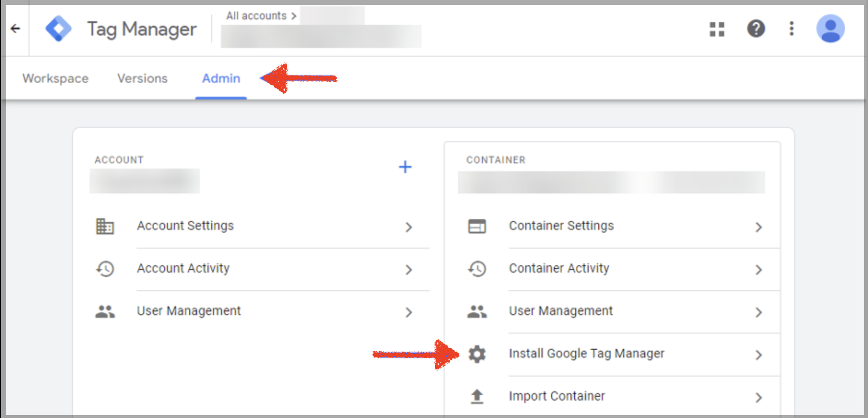The image size is (868, 418).
Task: Click the container User Management people icon
Action: click(x=477, y=311)
